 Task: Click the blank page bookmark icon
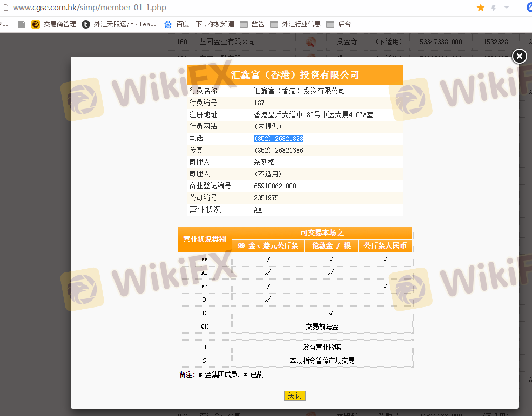(22, 24)
